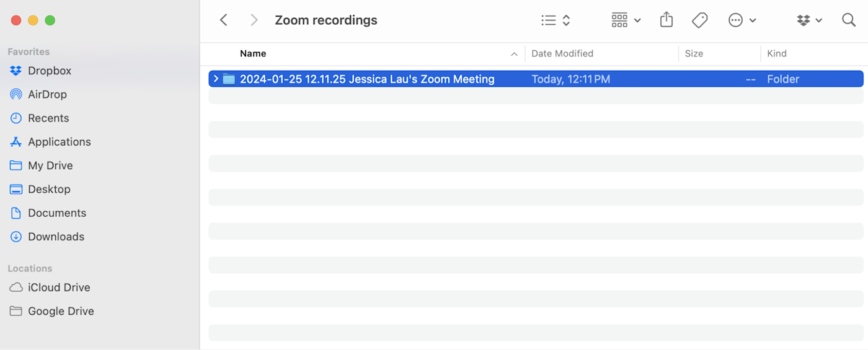Click the My Drive folder icon
This screenshot has height=350, width=868.
point(15,165)
